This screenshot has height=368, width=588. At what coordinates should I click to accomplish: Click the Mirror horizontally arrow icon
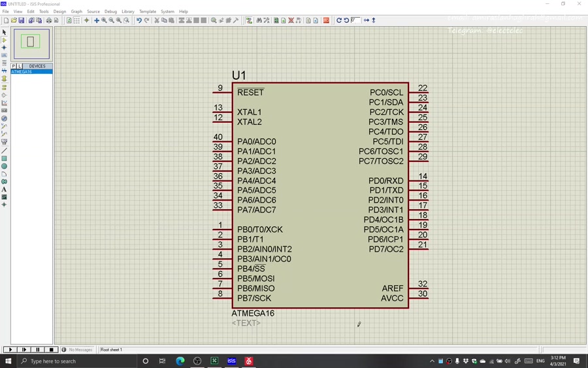click(367, 20)
